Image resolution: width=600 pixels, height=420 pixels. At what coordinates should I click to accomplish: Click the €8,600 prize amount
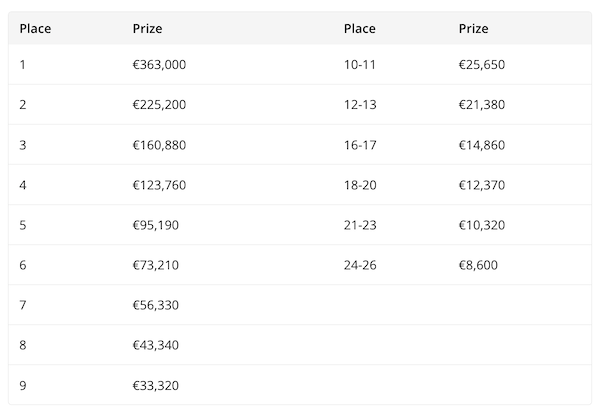[x=478, y=265]
